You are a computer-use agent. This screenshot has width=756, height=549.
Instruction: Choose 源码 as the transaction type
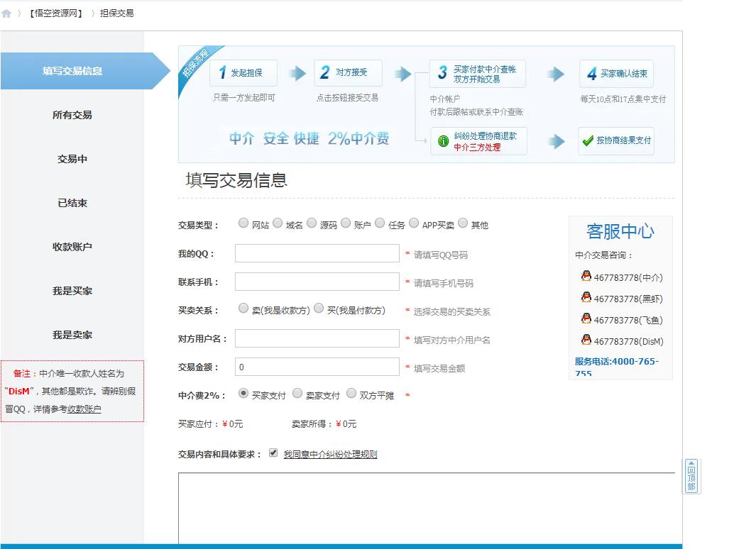(312, 223)
